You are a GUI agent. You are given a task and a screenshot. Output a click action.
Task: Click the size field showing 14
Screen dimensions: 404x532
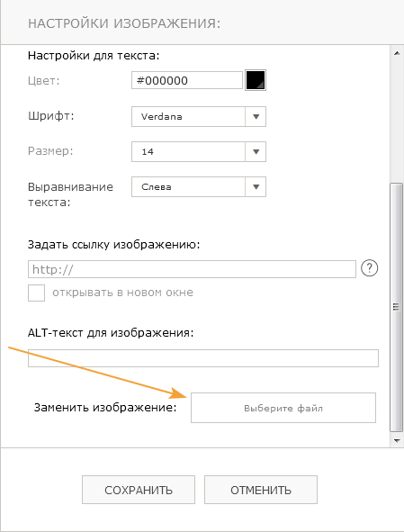(x=199, y=151)
